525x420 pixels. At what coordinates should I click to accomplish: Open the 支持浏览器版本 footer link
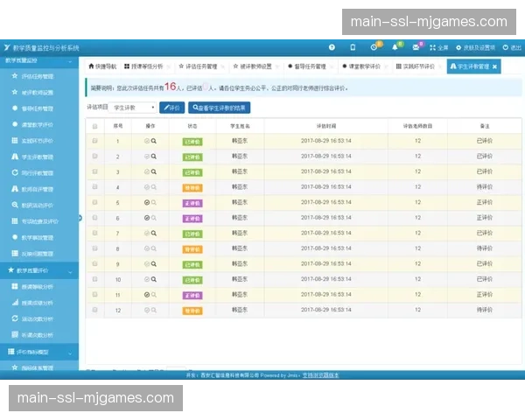pyautogui.click(x=321, y=375)
